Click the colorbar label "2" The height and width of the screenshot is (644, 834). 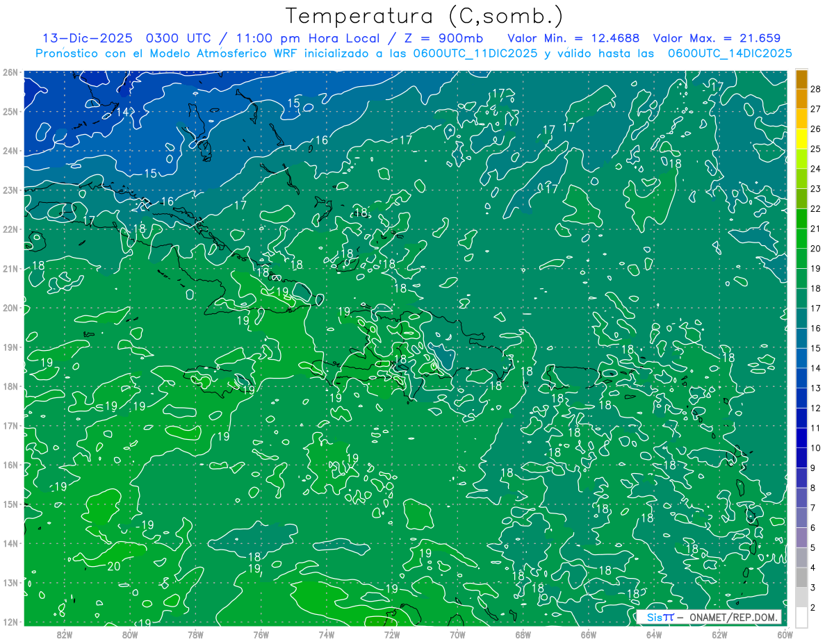(813, 608)
